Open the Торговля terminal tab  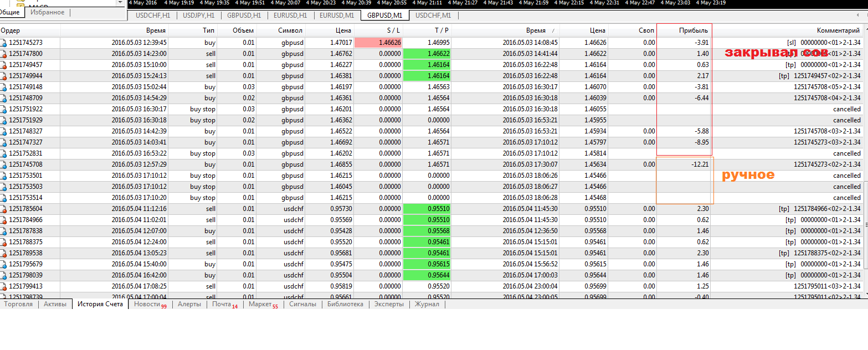(18, 304)
